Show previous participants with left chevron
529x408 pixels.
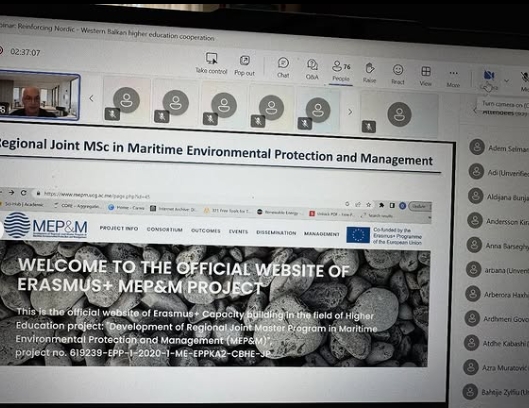(91, 99)
